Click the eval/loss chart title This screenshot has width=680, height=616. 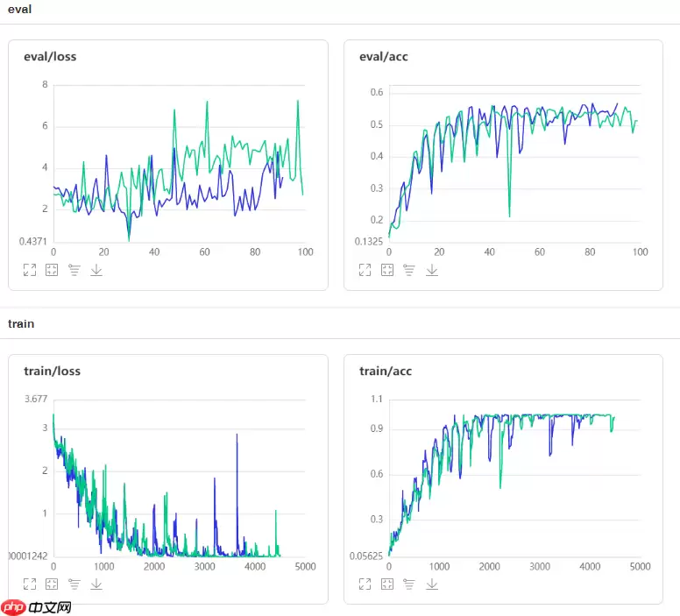pos(50,57)
